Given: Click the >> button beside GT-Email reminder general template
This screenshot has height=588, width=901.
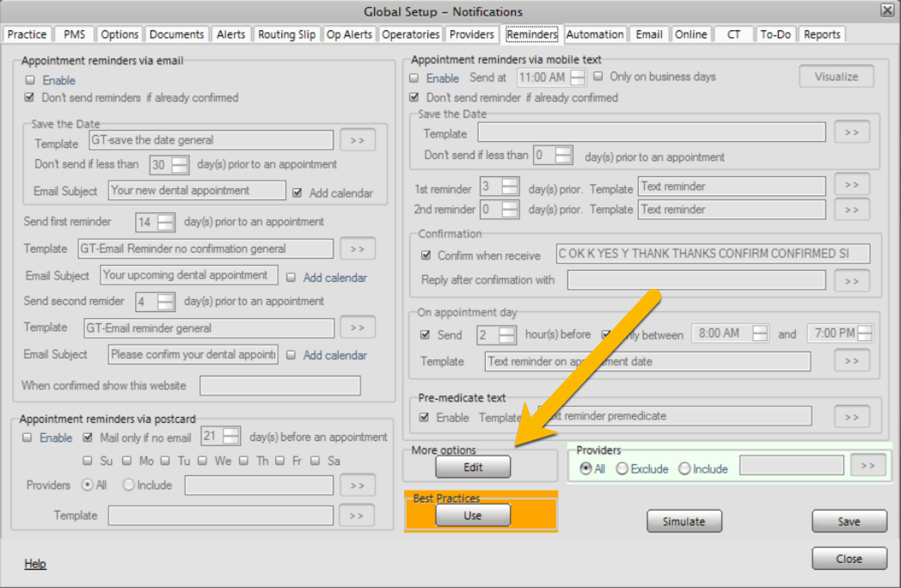Looking at the screenshot, I should [358, 328].
